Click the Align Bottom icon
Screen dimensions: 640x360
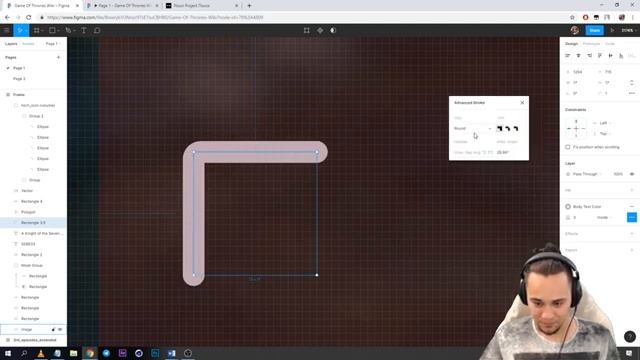coord(621,56)
